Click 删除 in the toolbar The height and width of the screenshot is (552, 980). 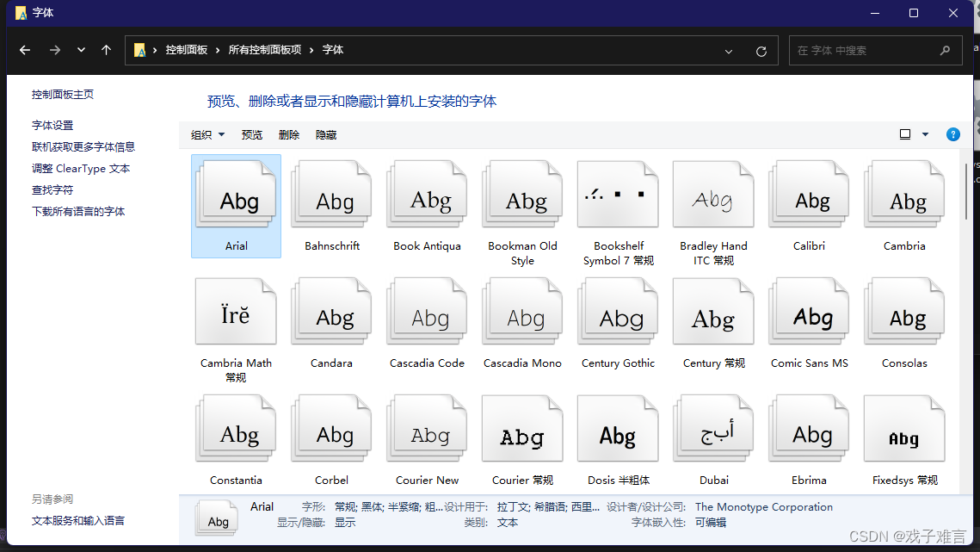pos(289,134)
